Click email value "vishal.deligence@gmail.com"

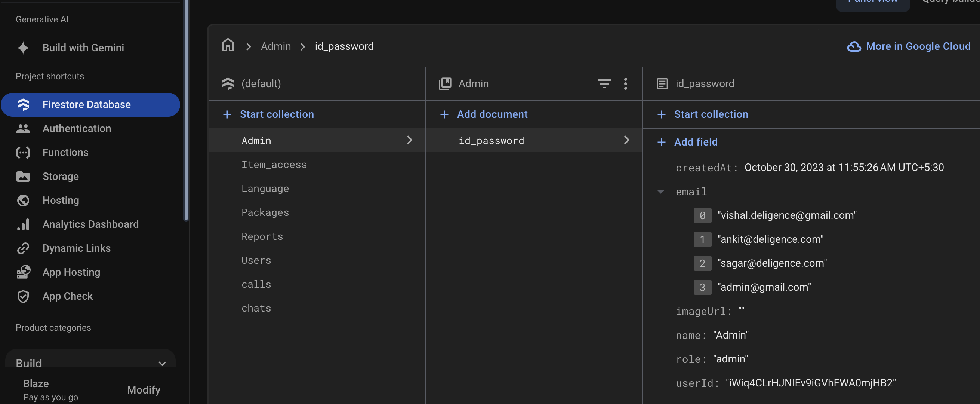click(x=787, y=215)
